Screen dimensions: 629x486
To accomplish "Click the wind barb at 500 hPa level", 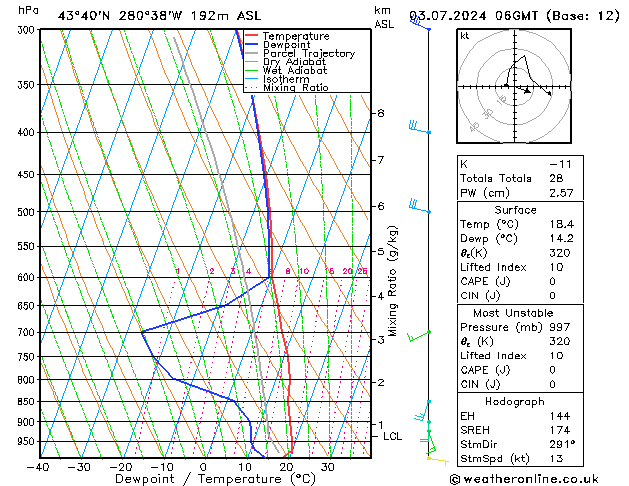I will pyautogui.click(x=419, y=207).
